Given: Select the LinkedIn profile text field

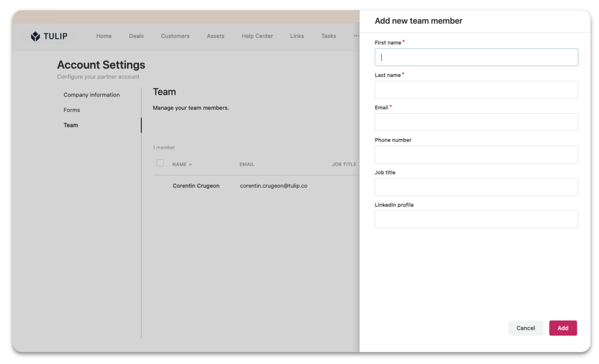Looking at the screenshot, I should (476, 220).
